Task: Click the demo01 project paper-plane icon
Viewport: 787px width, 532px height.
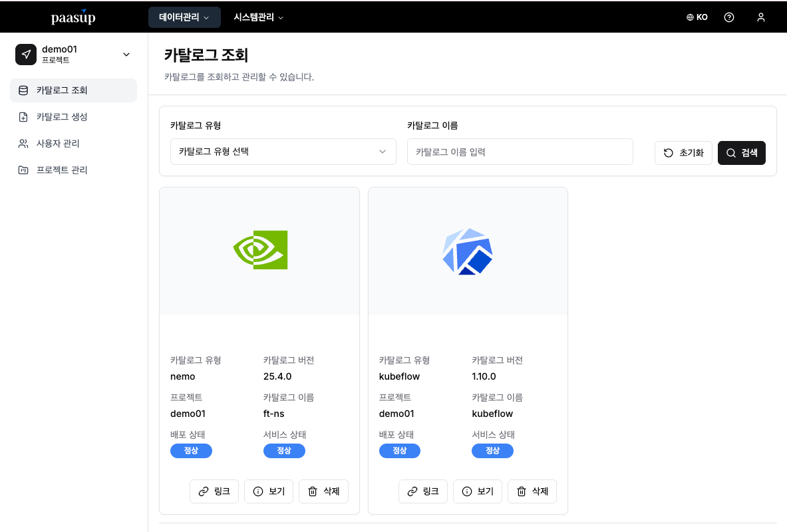Action: [26, 55]
